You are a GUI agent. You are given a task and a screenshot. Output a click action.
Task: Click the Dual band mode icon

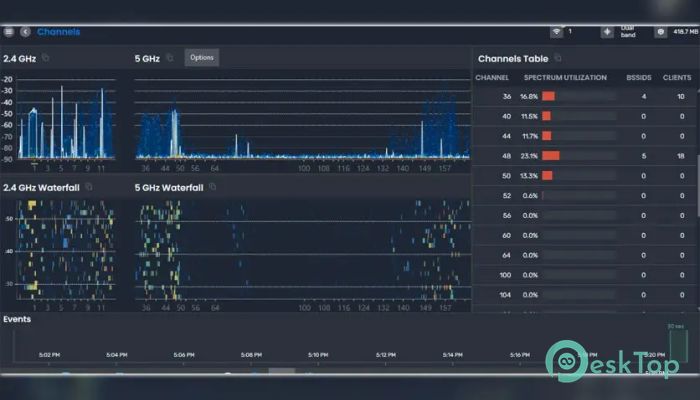tap(607, 32)
